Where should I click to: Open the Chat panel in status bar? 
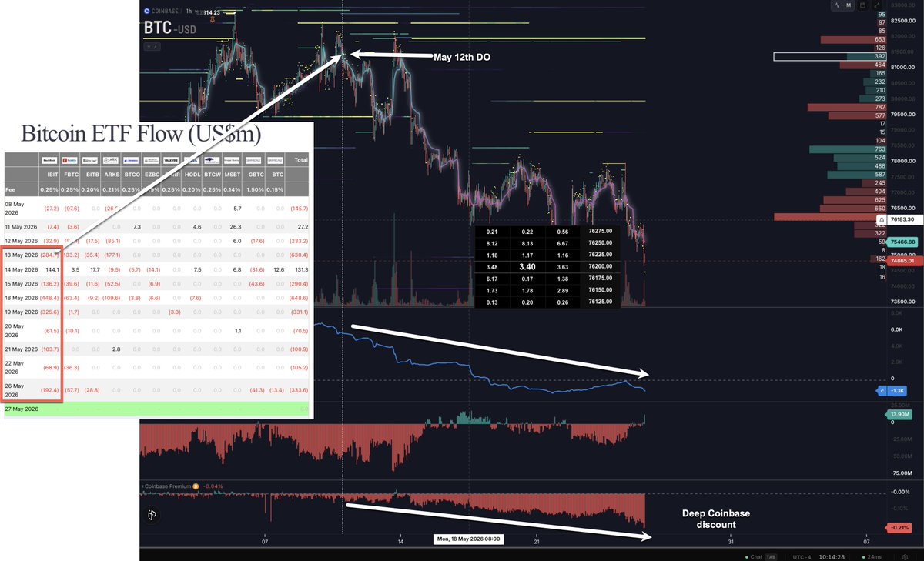[x=761, y=557]
